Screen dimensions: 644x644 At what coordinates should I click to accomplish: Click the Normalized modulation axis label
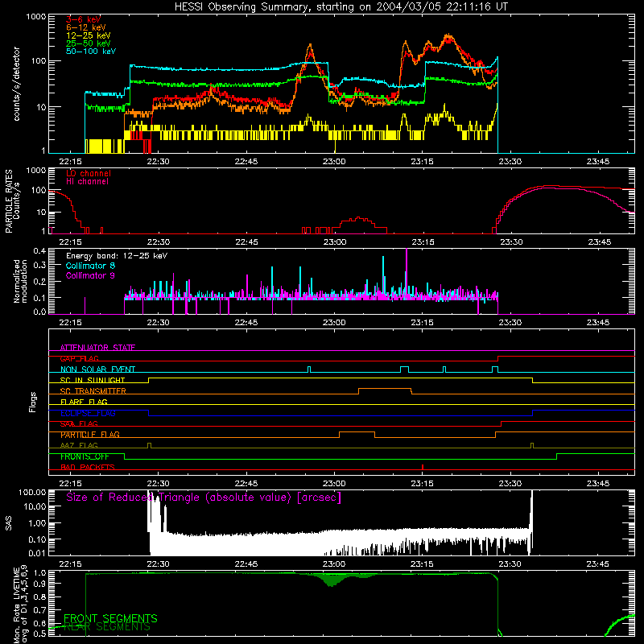[x=20, y=281]
